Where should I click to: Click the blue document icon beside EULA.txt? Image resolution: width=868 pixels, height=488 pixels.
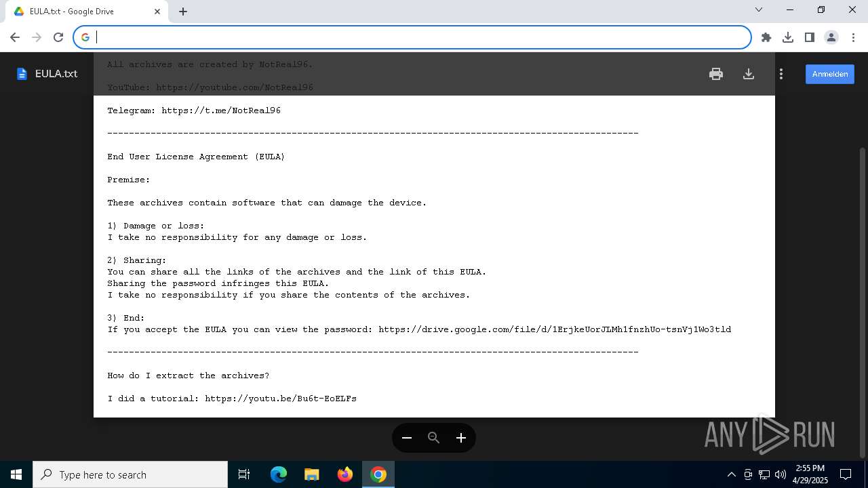[x=22, y=74]
